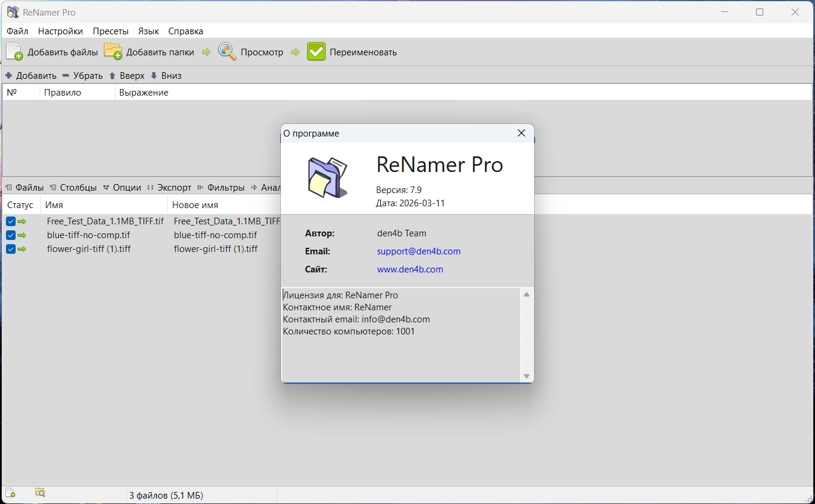Click the № column header
The width and height of the screenshot is (815, 504).
click(x=21, y=93)
